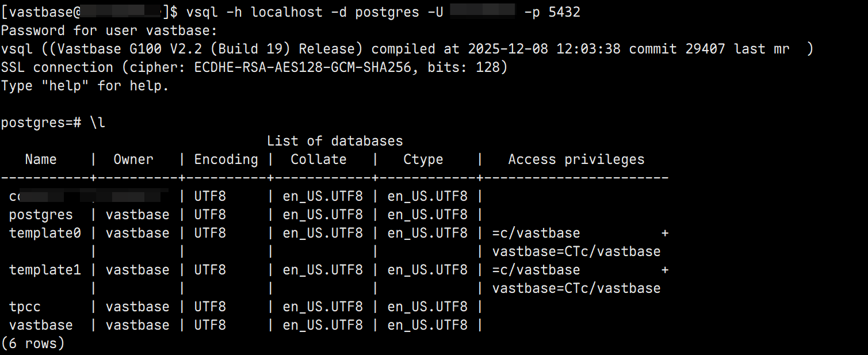868x355 pixels.
Task: Click the vastbase database name in last row
Action: pos(41,325)
